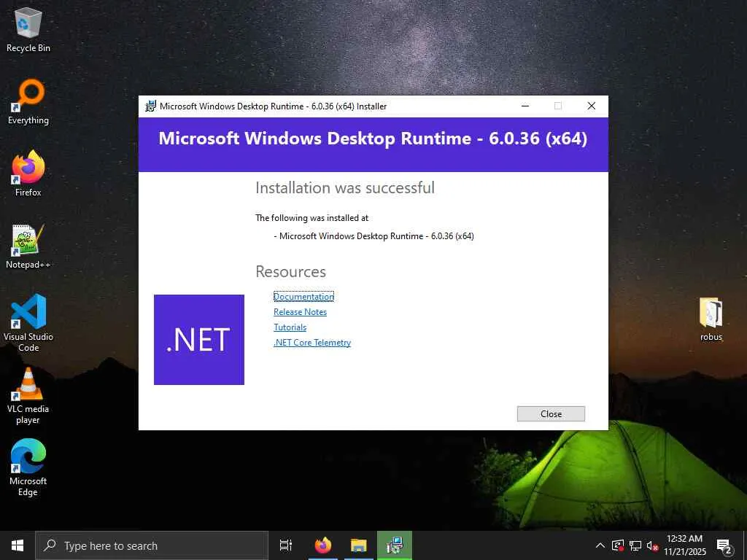Open the notification center icon
The image size is (747, 560).
pyautogui.click(x=724, y=545)
